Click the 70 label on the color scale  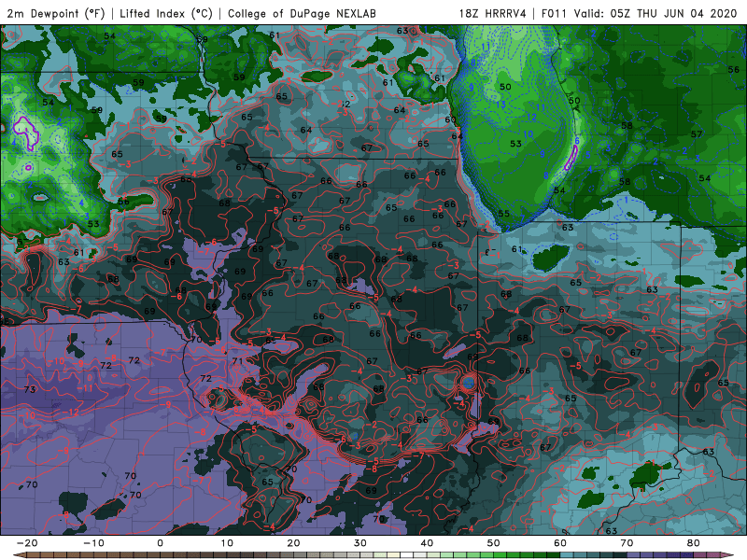[x=627, y=543]
